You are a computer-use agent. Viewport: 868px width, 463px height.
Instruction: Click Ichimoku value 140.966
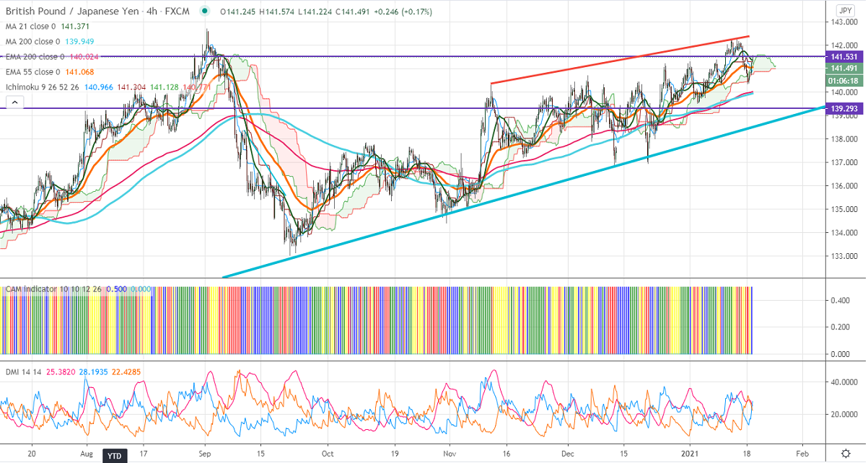[98, 87]
